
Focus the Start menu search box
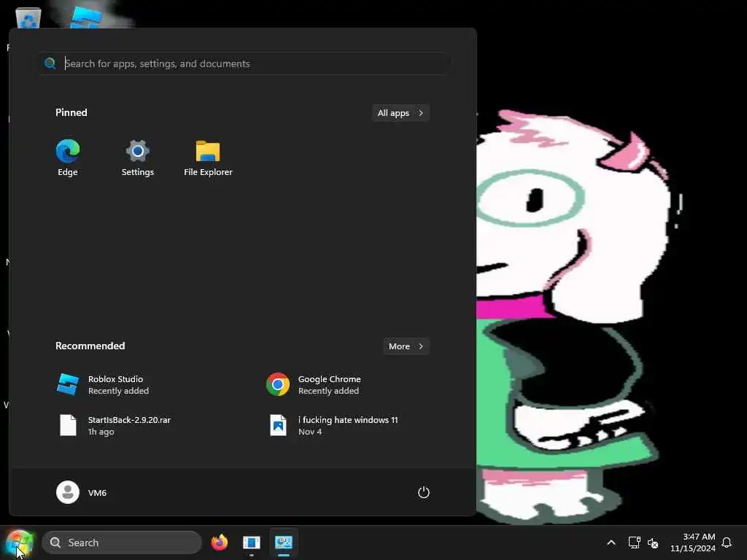coord(244,63)
